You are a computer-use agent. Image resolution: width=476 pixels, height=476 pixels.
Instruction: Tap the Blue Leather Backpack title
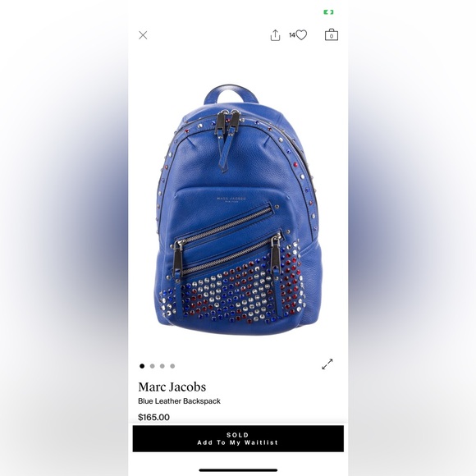click(179, 401)
